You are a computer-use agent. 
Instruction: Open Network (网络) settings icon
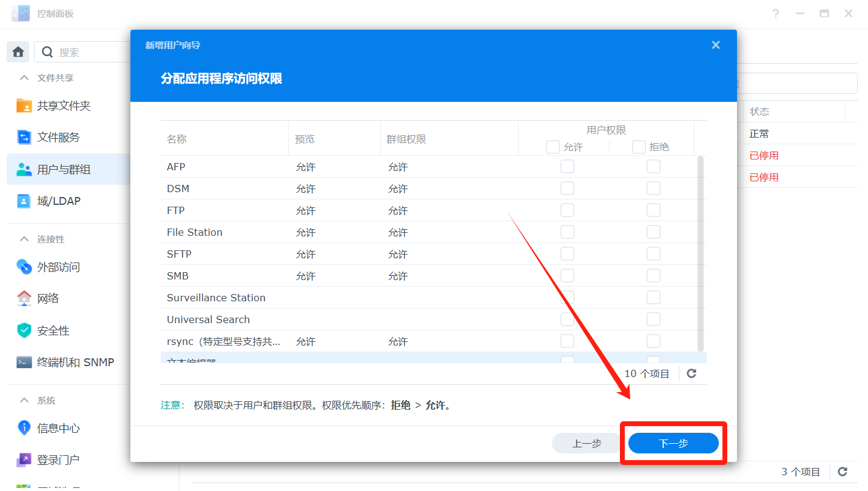pyautogui.click(x=24, y=298)
